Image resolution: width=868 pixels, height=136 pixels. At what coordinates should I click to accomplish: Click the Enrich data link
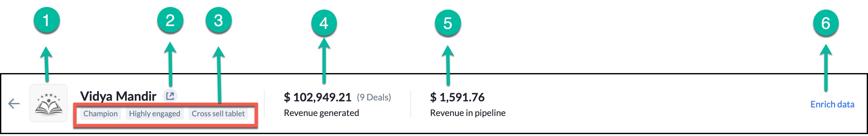832,104
